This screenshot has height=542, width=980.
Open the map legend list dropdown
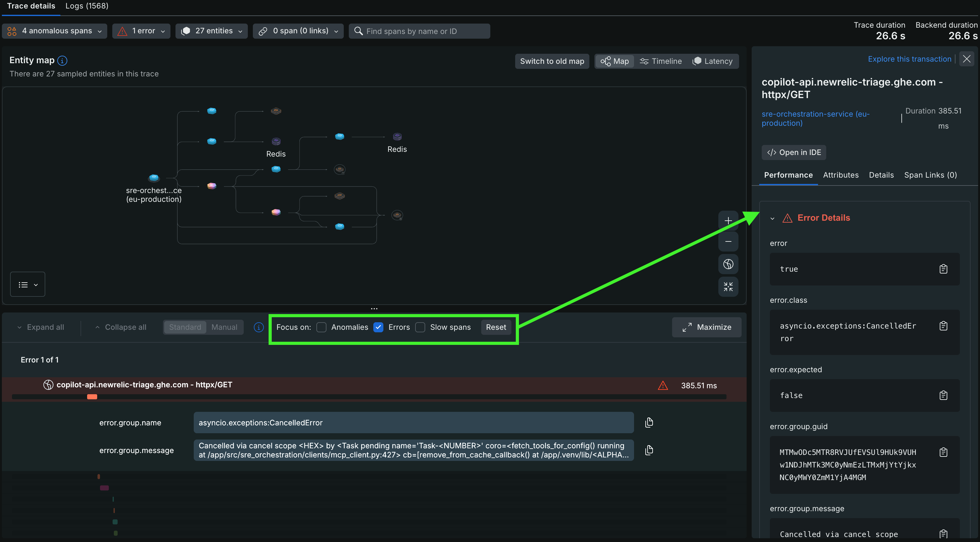pyautogui.click(x=28, y=285)
